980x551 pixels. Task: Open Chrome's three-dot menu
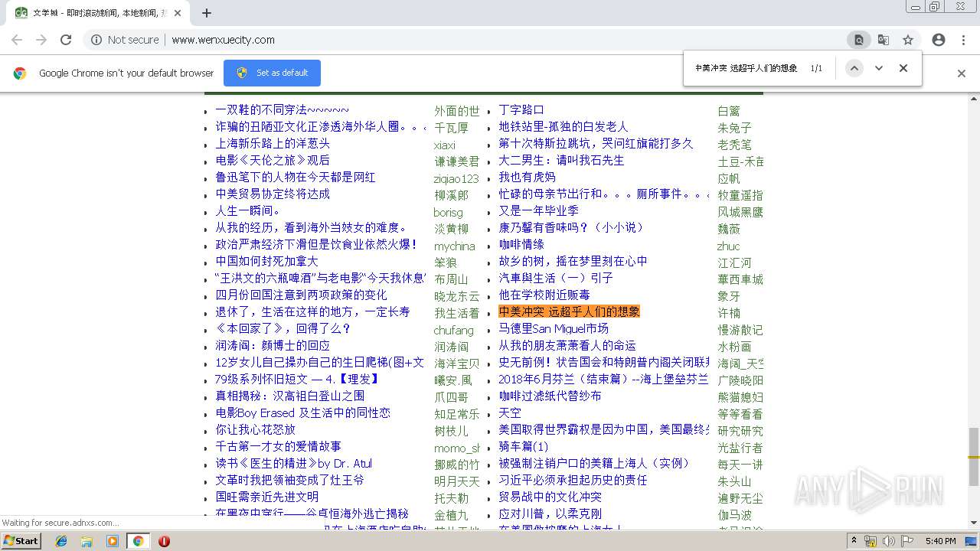963,40
